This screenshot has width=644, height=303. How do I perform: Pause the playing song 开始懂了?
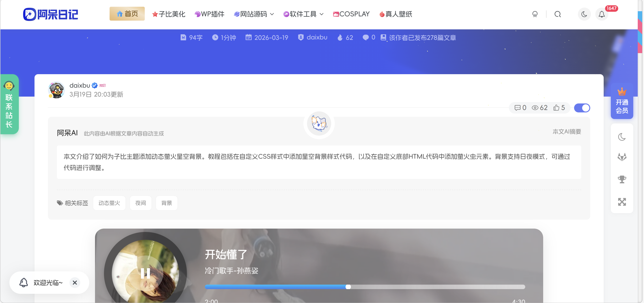[146, 273]
